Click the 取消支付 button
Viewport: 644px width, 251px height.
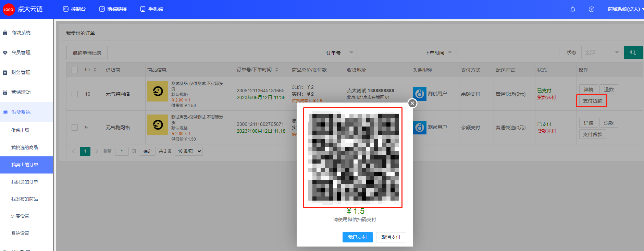point(391,237)
